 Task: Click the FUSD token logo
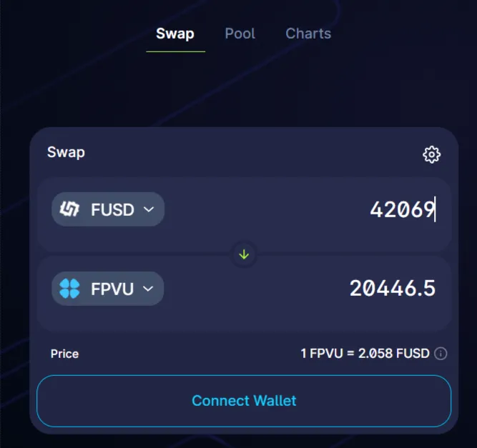pyautogui.click(x=69, y=209)
